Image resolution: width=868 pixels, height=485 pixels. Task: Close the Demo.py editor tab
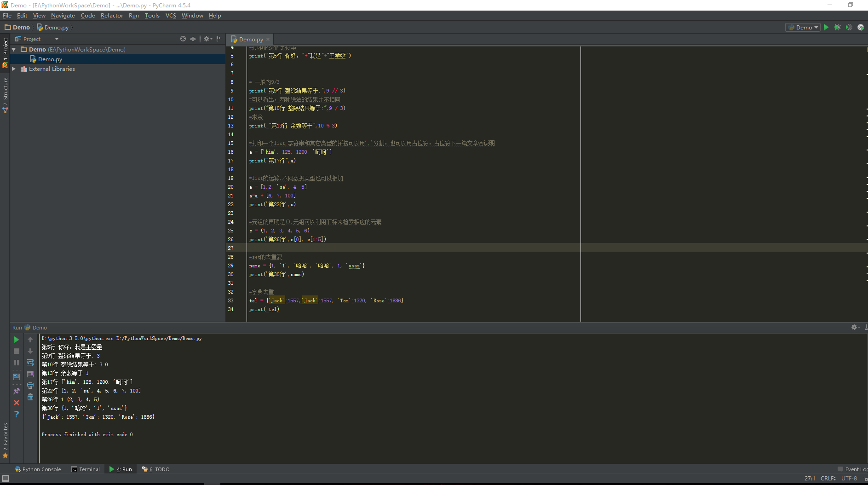click(x=268, y=40)
